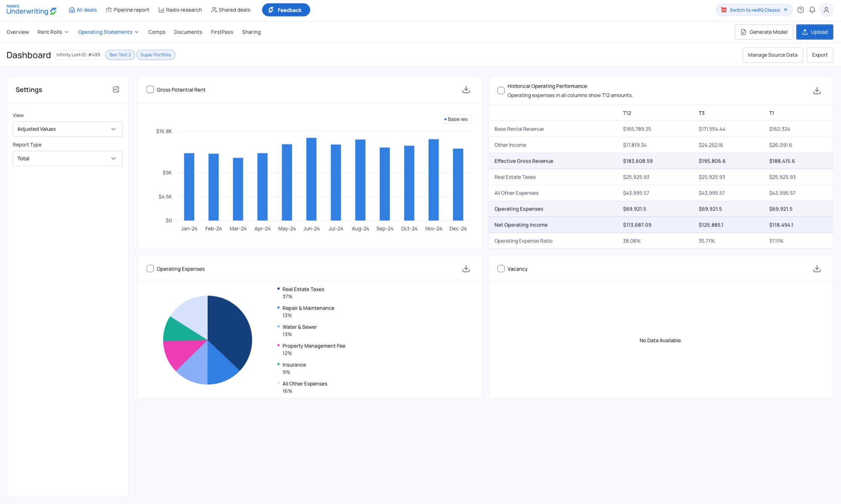Open Radix research

[180, 10]
